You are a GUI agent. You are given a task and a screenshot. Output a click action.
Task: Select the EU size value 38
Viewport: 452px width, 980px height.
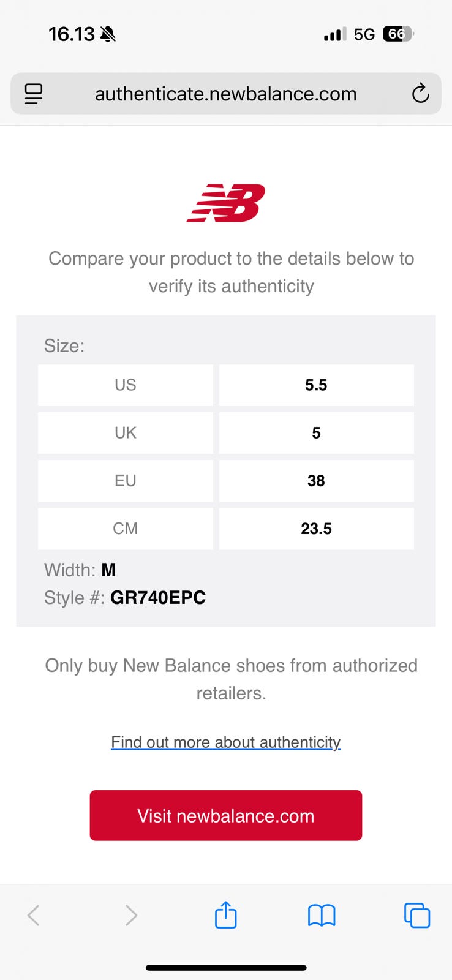click(x=316, y=481)
